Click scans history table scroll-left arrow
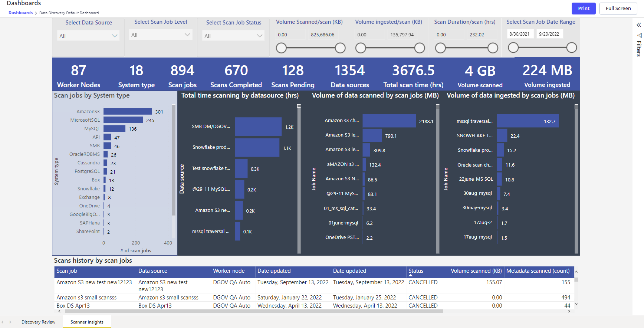 [x=59, y=311]
